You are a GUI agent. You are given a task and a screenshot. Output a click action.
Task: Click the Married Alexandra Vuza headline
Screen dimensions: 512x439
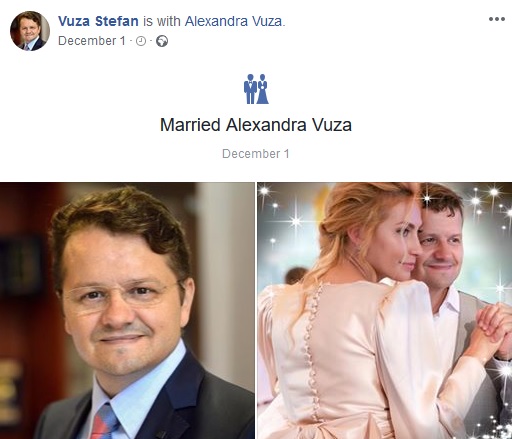coord(256,125)
